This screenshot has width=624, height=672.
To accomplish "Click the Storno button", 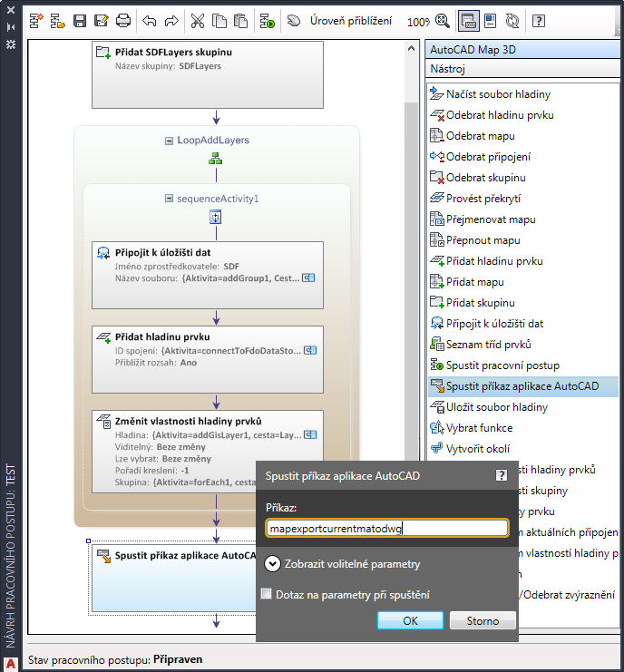I will [483, 620].
